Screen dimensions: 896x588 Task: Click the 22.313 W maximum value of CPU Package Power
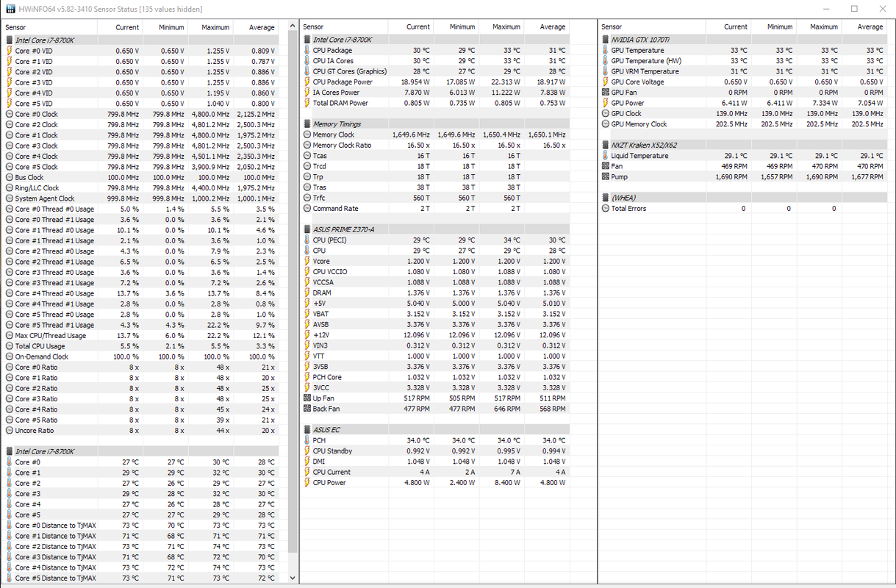pyautogui.click(x=505, y=82)
